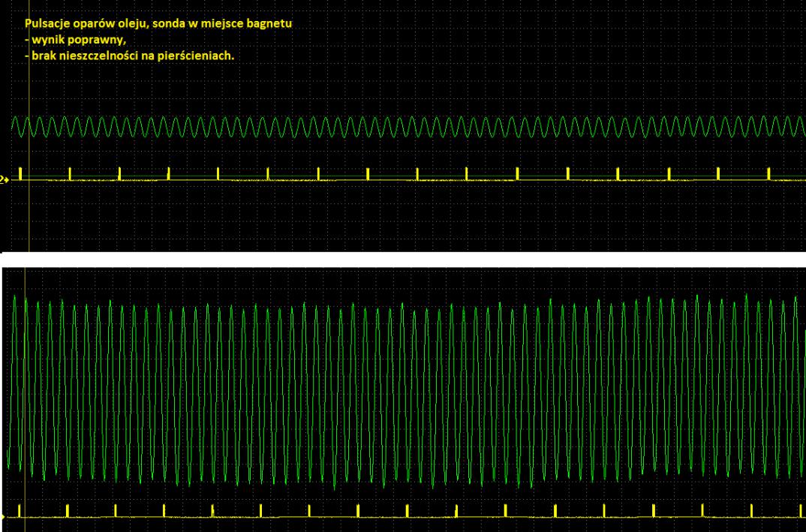
Task: Click the word 'sonda' in the annotation
Action: pos(177,24)
